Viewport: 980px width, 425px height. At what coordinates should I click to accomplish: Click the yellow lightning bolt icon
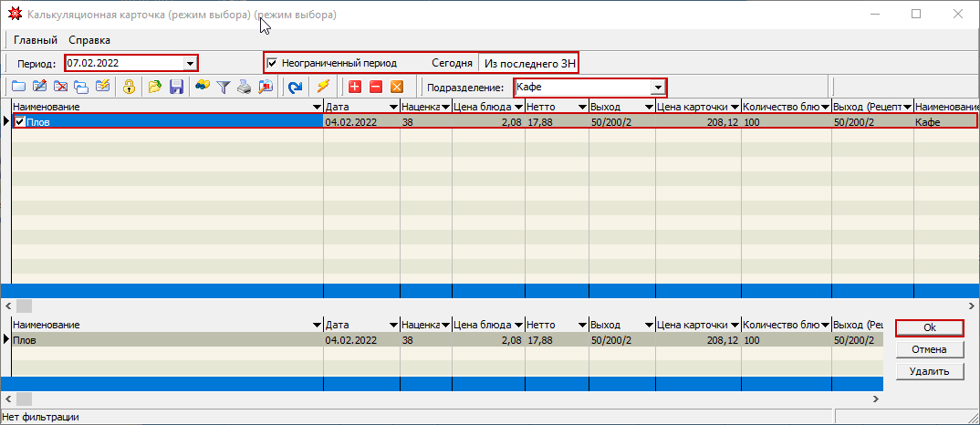coord(323,88)
